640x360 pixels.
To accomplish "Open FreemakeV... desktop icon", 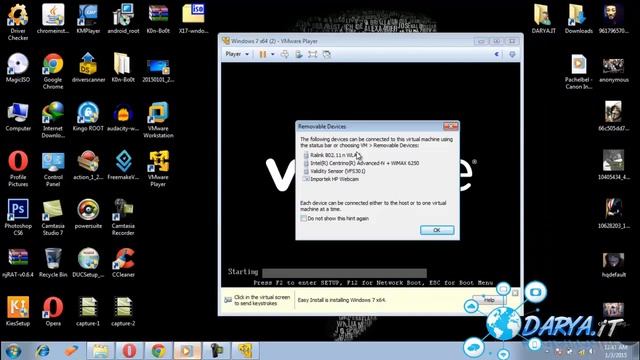I will pos(123,166).
